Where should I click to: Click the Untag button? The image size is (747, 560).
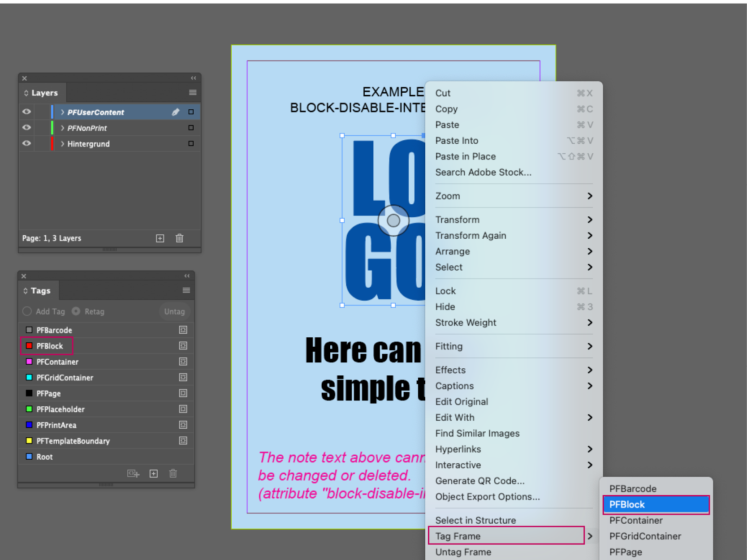174,311
